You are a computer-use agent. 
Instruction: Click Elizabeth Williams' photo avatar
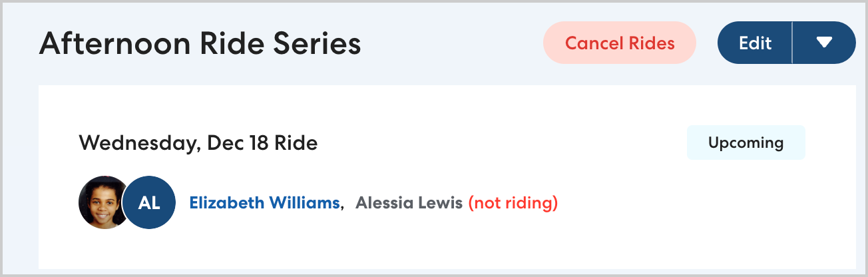coord(102,202)
